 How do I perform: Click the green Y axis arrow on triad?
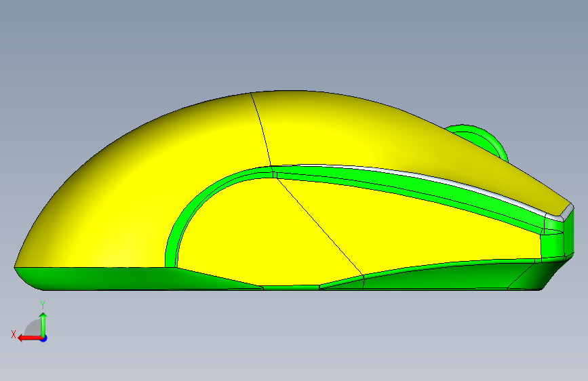pyautogui.click(x=43, y=325)
